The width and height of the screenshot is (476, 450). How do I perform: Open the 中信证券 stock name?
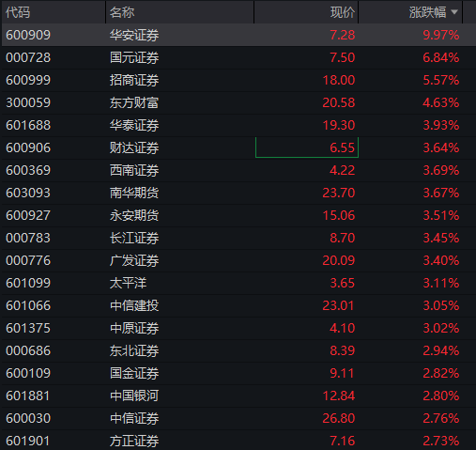point(134,418)
